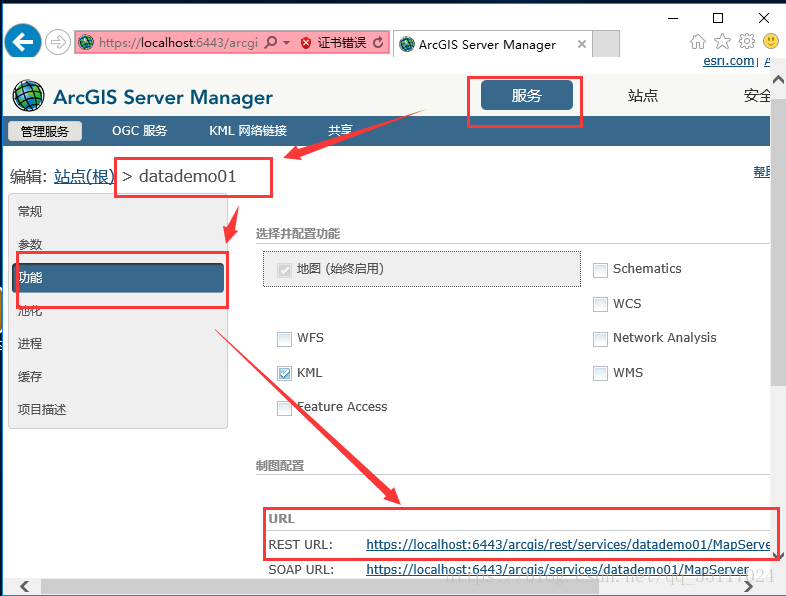Open the 共享 sub-tab
This screenshot has height=596, width=786.
pos(340,131)
